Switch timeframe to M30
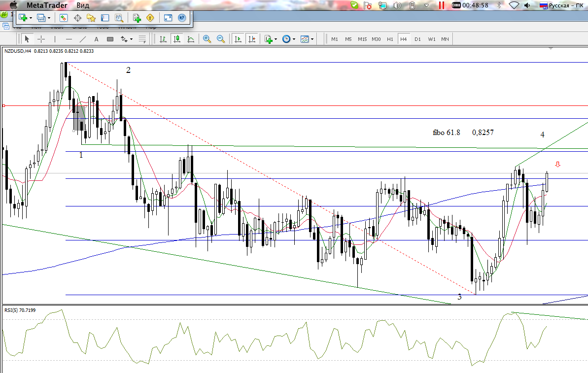The width and height of the screenshot is (588, 373). pyautogui.click(x=376, y=39)
